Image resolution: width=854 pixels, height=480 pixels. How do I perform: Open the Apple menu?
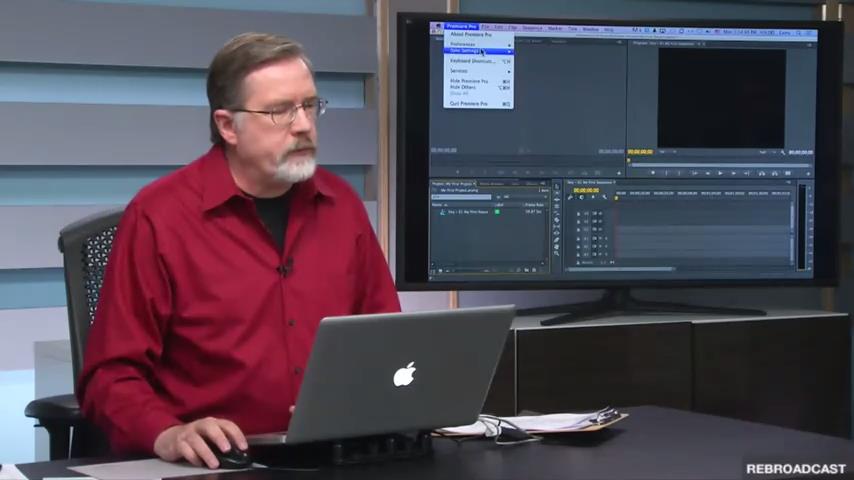click(438, 26)
